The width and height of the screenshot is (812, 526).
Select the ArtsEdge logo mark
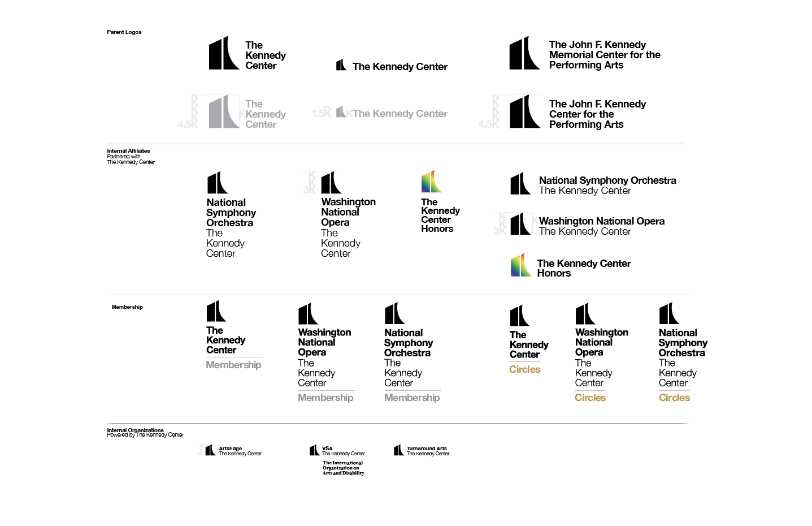(210, 450)
